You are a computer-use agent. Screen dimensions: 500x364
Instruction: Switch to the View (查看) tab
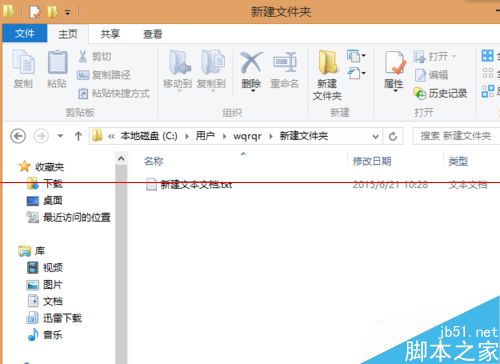coord(153,34)
